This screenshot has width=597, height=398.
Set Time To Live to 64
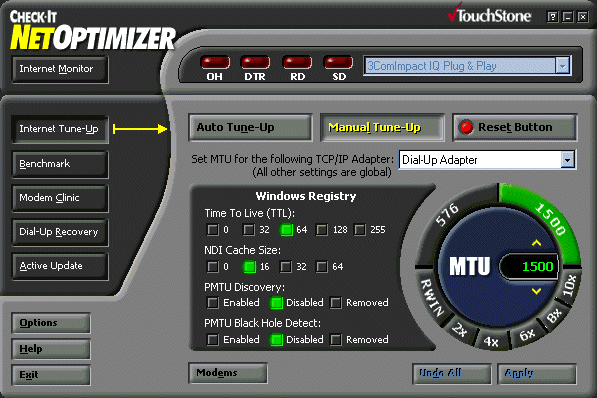coord(286,230)
